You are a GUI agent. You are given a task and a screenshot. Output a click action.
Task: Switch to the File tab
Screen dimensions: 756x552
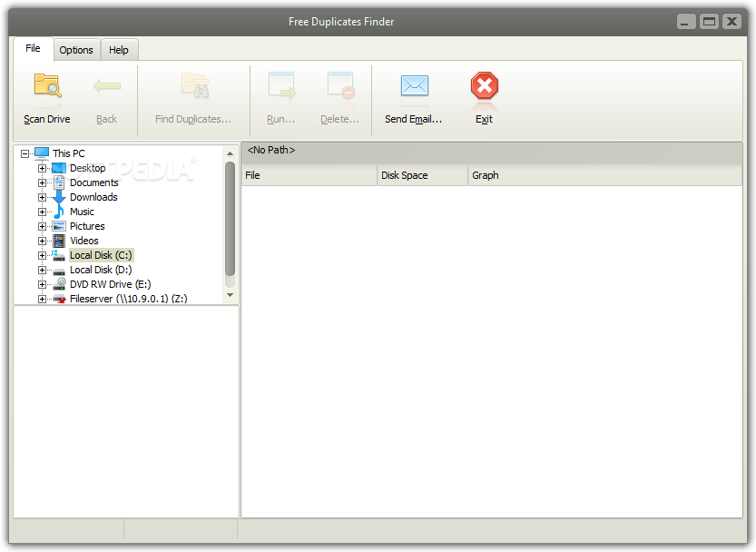tap(33, 48)
